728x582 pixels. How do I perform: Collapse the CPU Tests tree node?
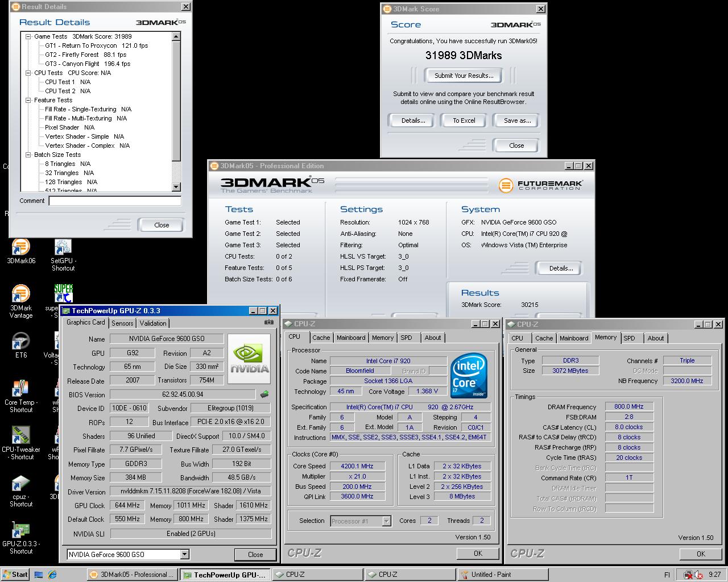point(28,73)
